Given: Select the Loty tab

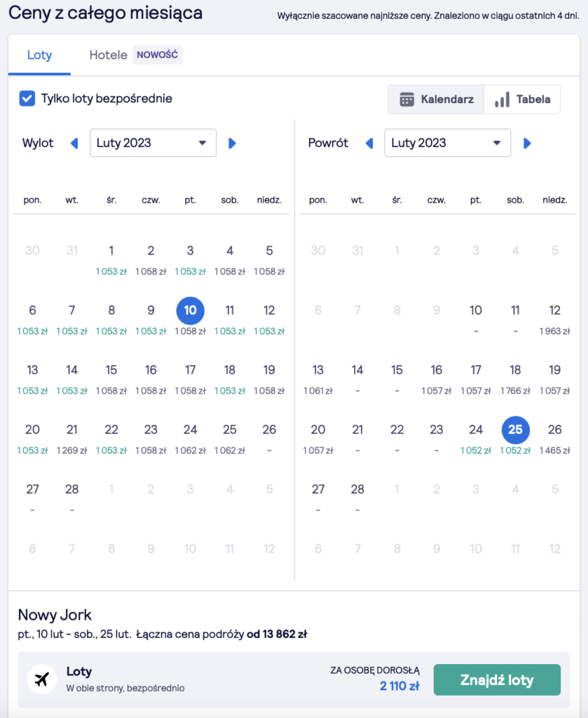Looking at the screenshot, I should point(39,55).
